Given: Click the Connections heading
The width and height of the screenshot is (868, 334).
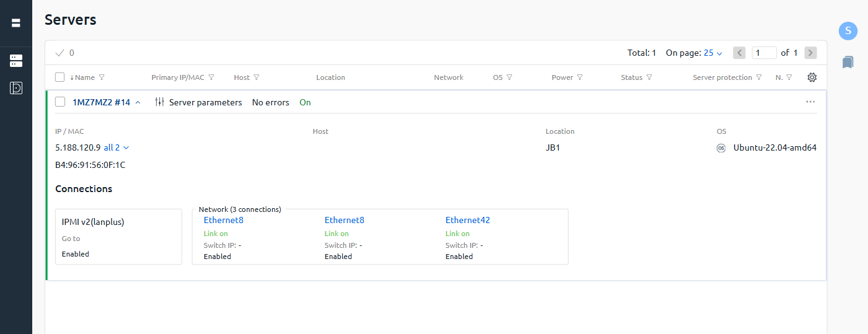Looking at the screenshot, I should [x=84, y=189].
